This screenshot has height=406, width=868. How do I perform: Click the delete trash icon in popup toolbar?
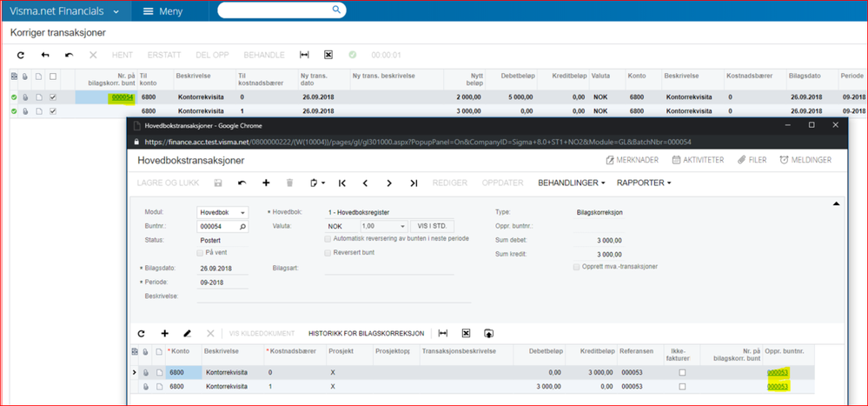click(x=289, y=183)
